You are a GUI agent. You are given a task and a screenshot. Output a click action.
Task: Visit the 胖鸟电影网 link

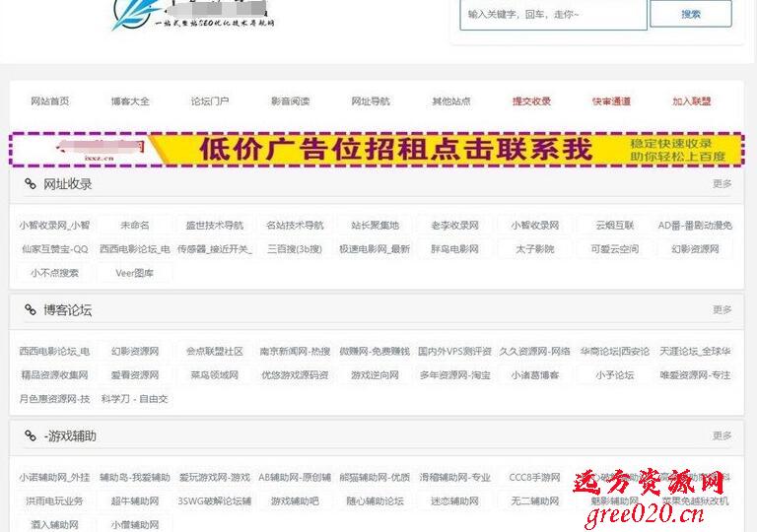tap(454, 249)
